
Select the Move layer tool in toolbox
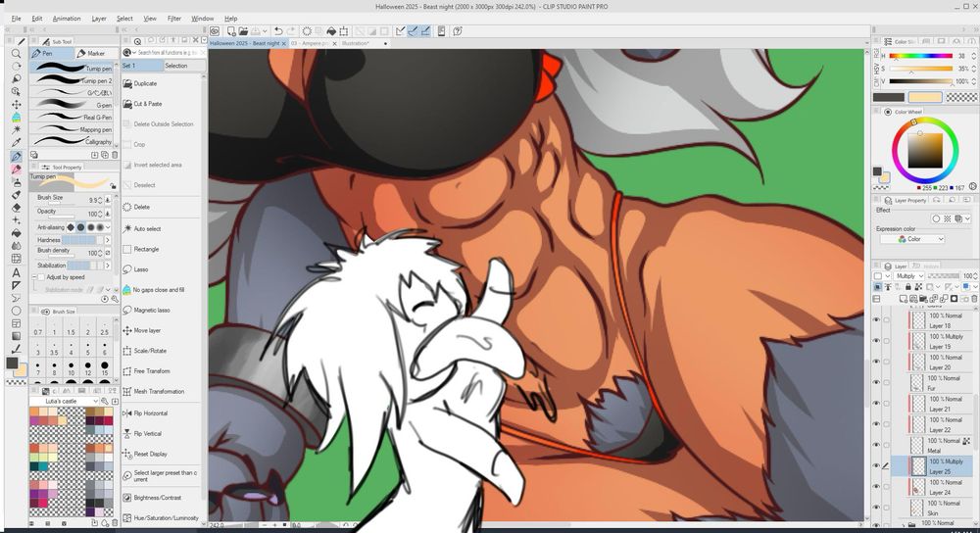click(x=17, y=105)
